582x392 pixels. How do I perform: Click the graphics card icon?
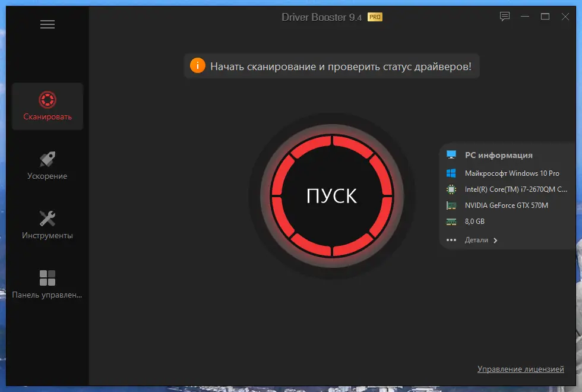(451, 206)
